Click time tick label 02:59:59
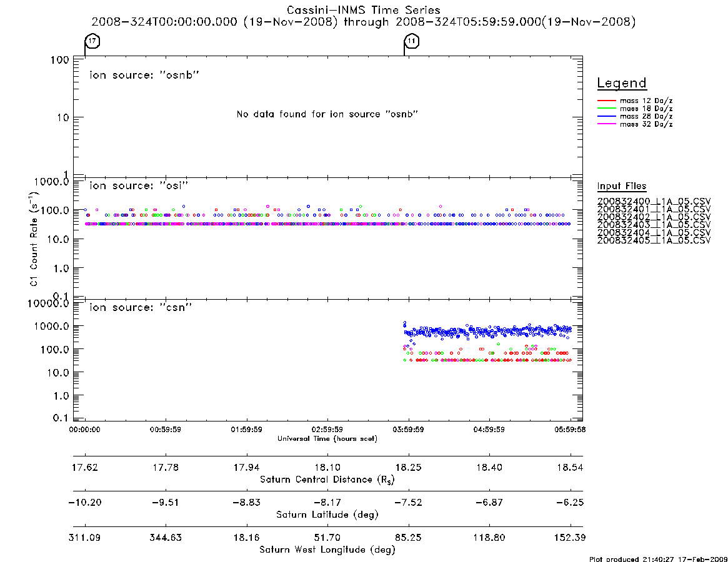728x562 pixels. point(327,430)
